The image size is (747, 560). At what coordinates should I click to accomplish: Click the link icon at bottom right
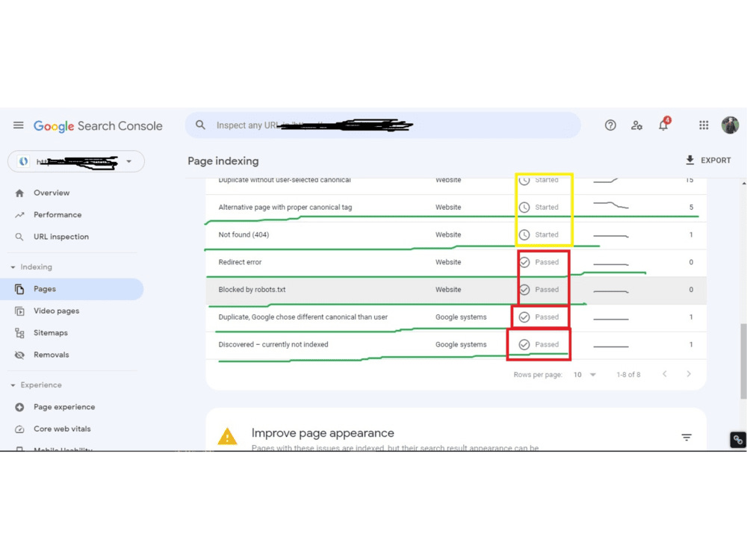click(x=738, y=440)
